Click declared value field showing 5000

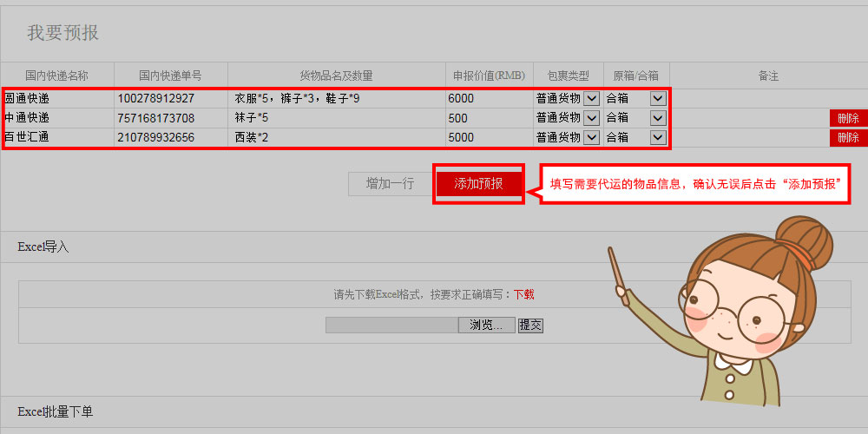(x=490, y=137)
